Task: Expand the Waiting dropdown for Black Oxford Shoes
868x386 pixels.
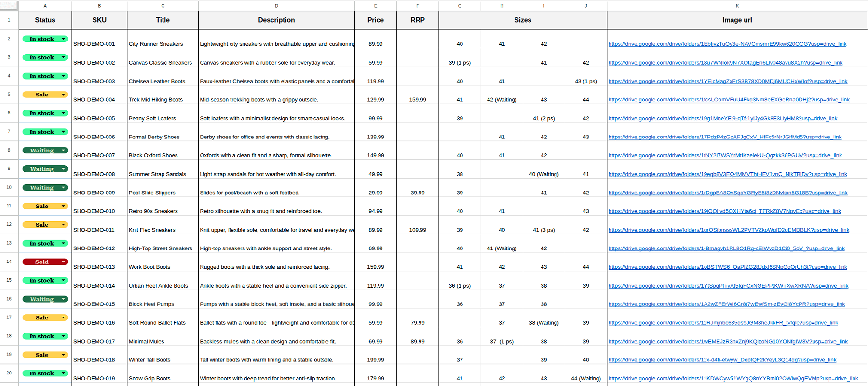Action: point(63,151)
